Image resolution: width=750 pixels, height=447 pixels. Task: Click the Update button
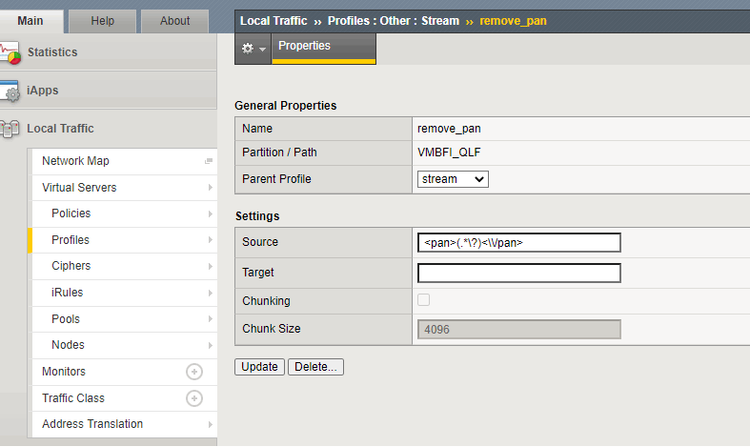260,367
